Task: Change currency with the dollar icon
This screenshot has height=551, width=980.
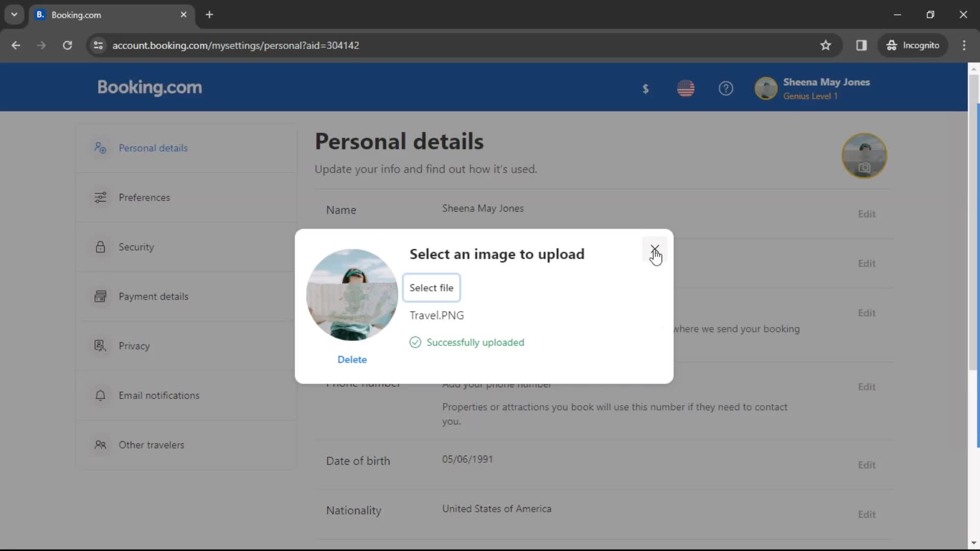Action: point(646,89)
